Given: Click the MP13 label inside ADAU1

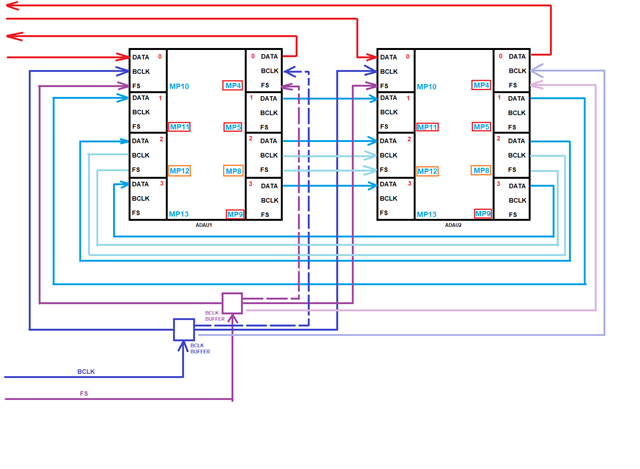Looking at the screenshot, I should click(x=179, y=214).
